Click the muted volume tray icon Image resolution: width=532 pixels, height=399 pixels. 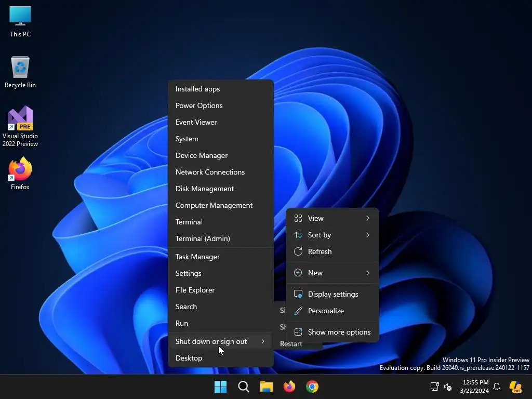pos(448,387)
